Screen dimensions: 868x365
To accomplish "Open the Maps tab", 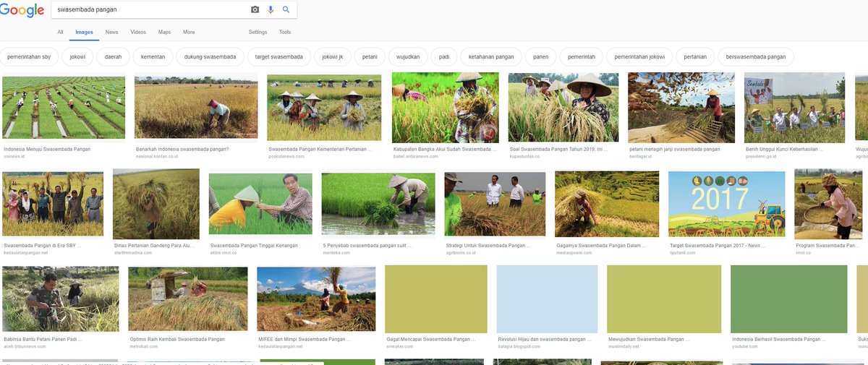I will click(x=164, y=33).
